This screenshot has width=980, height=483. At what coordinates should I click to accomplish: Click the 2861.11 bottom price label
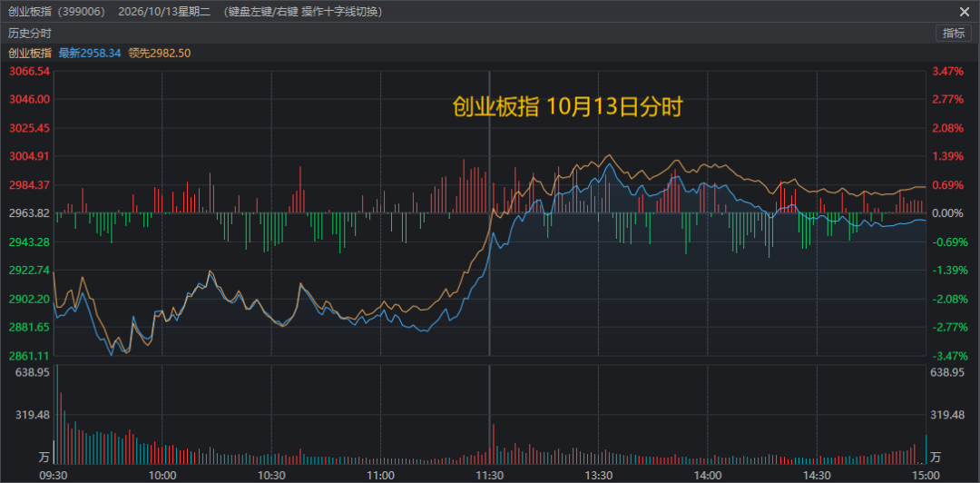pyautogui.click(x=29, y=356)
